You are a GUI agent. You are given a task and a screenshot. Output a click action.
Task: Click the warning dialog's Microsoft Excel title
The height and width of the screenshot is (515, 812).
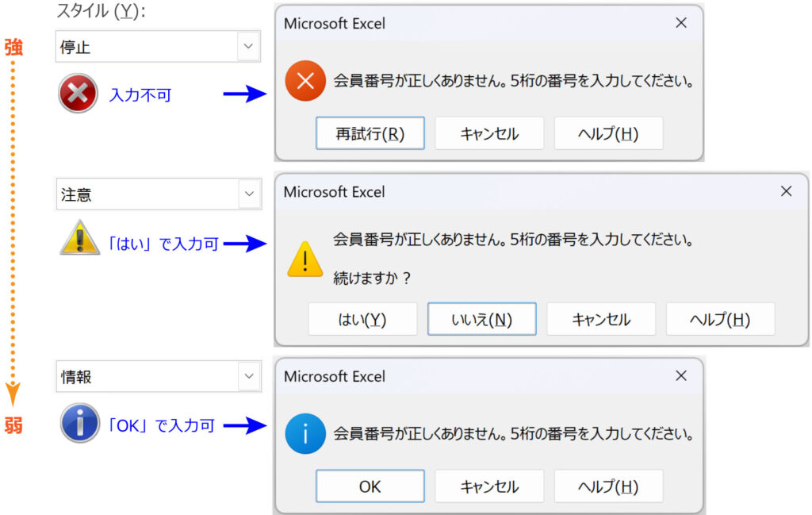tap(334, 192)
